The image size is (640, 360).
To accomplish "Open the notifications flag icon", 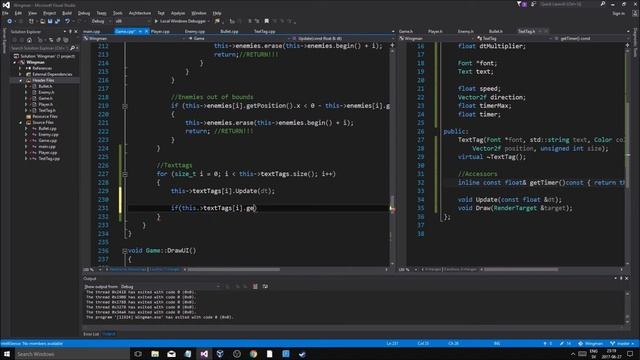I will coord(521,4).
